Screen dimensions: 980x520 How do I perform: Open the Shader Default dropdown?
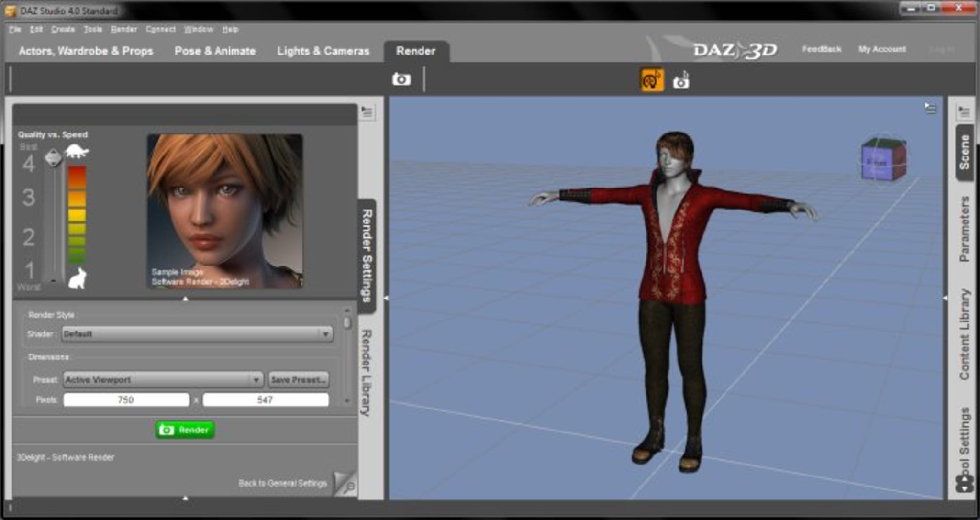point(198,334)
